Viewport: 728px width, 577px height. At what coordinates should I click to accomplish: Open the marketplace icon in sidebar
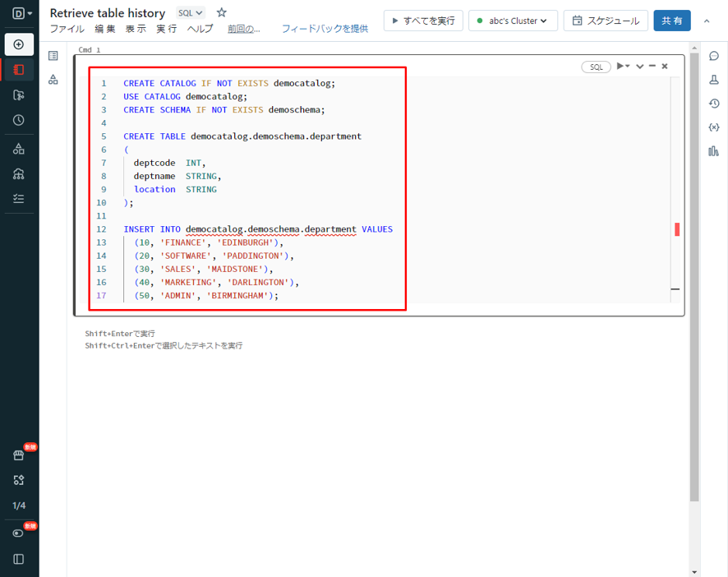19,455
